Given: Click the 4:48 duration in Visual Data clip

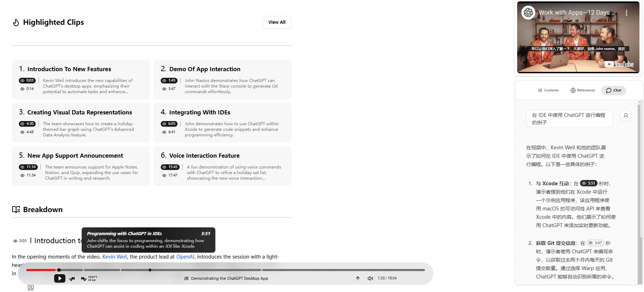Looking at the screenshot, I should pos(27,132).
